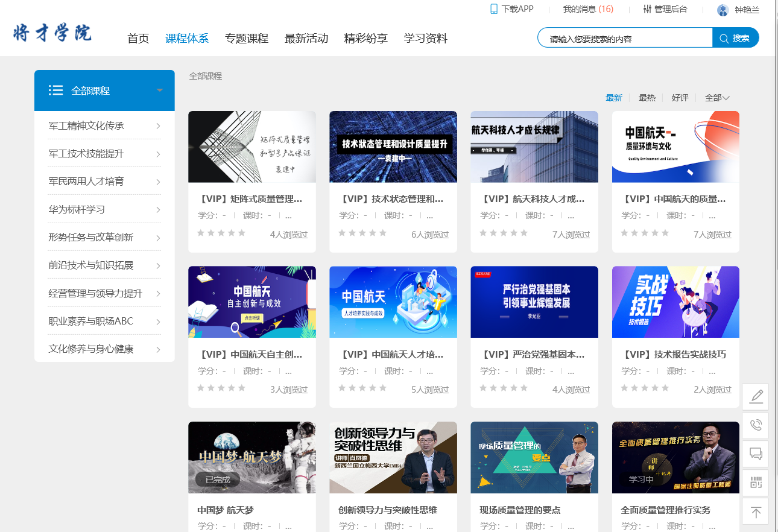Click title 【VIP】技术报告实战技巧
The height and width of the screenshot is (532, 778).
click(674, 355)
